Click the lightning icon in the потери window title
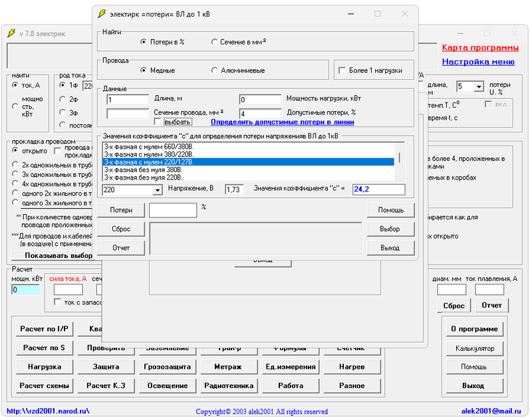This screenshot has height=420, width=532. [x=102, y=14]
